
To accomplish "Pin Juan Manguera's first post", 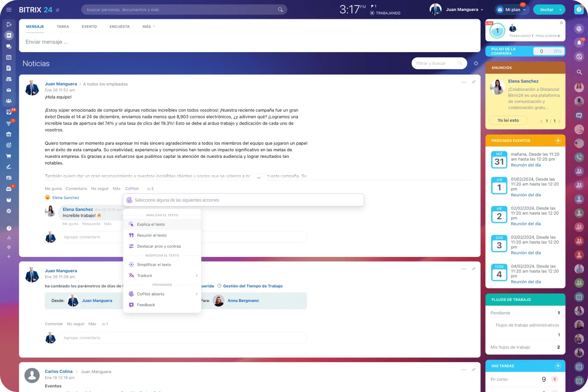I will tap(473, 82).
